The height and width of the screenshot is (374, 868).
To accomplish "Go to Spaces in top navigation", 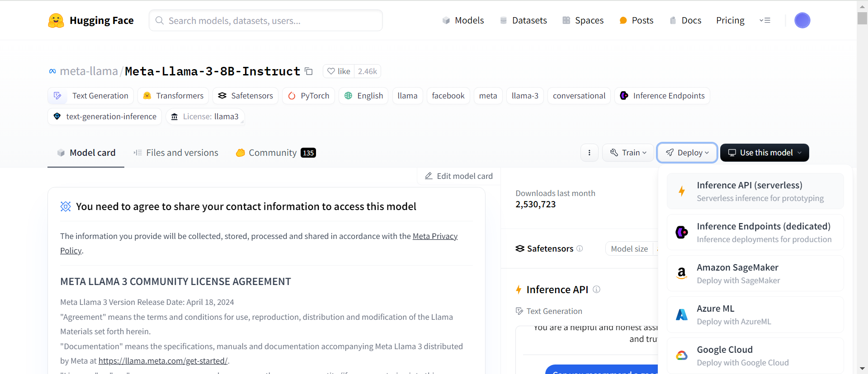I will click(583, 20).
